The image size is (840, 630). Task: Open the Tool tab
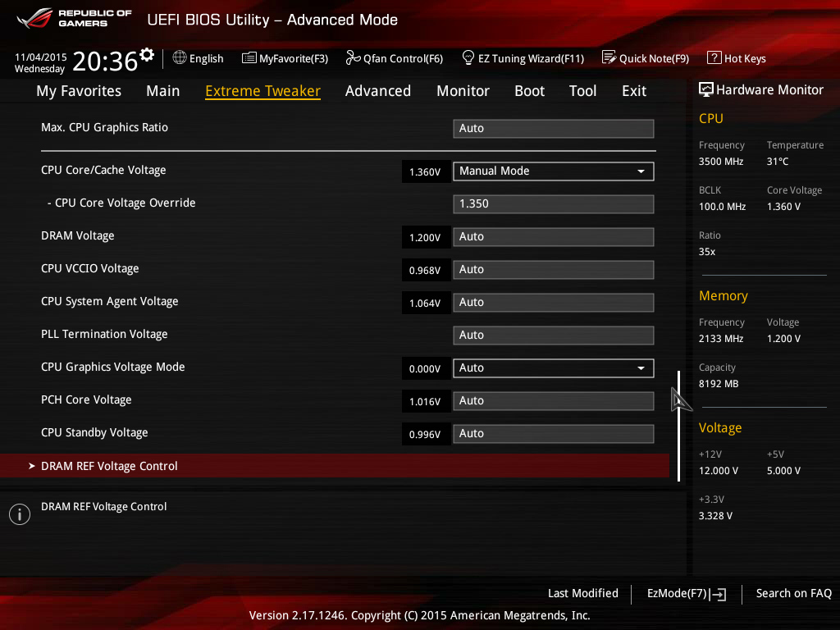582,91
